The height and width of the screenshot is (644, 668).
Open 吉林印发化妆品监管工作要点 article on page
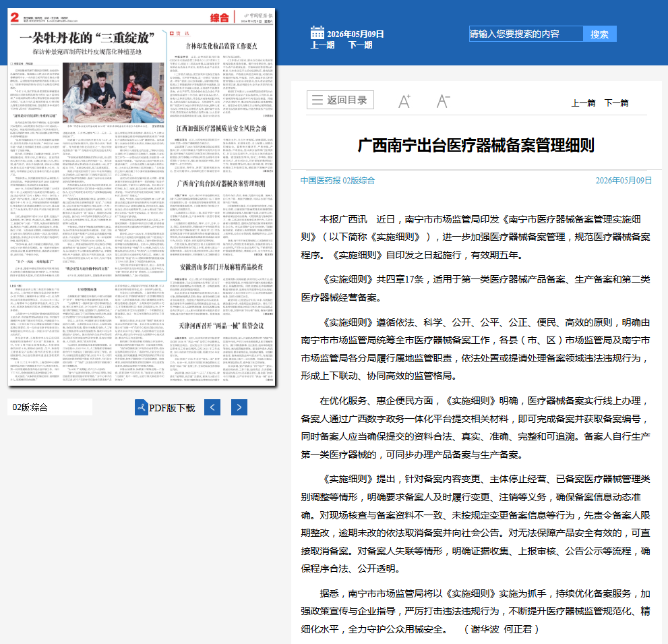[221, 46]
